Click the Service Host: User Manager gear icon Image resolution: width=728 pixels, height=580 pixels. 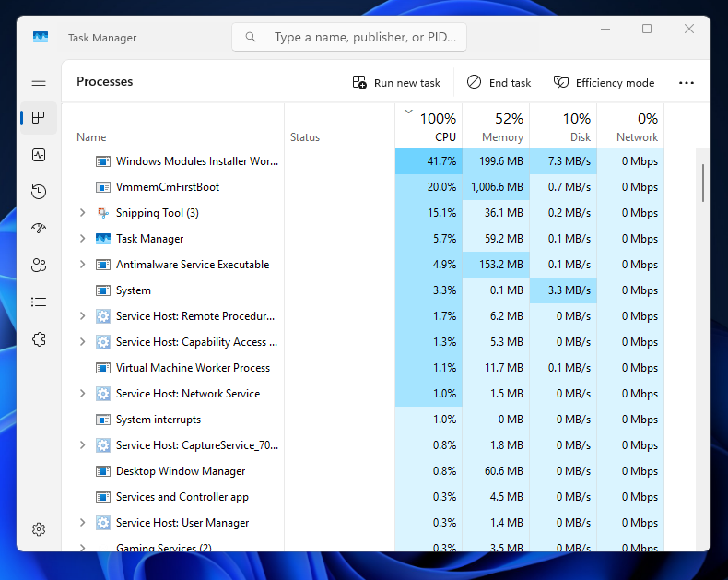102,523
